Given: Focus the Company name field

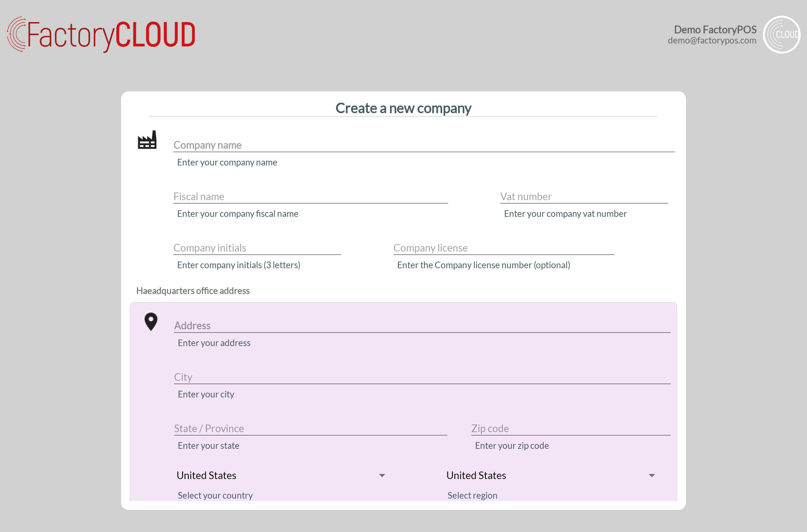Looking at the screenshot, I should point(423,145).
